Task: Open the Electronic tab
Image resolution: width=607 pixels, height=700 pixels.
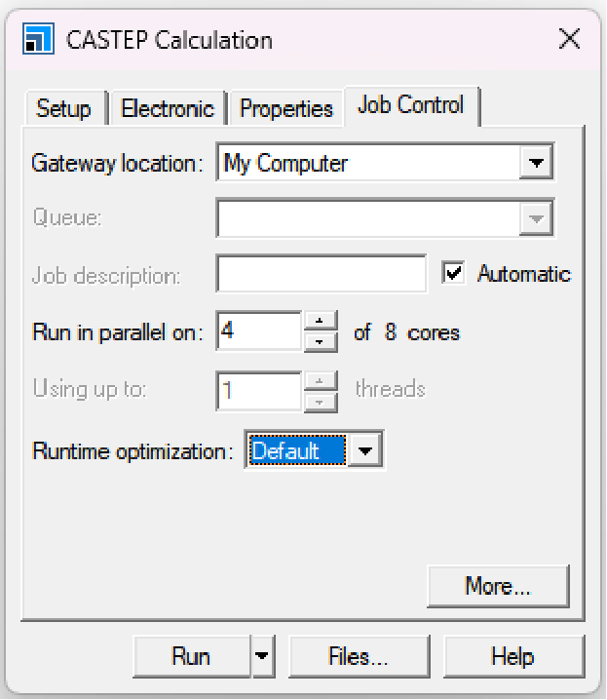Action: pos(167,108)
